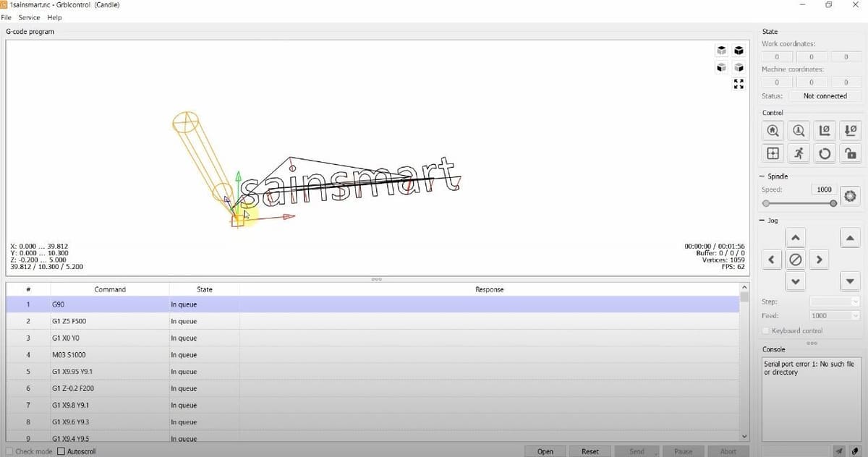The width and height of the screenshot is (868, 457).
Task: Click the circular arrow reset icon in Control
Action: click(825, 153)
